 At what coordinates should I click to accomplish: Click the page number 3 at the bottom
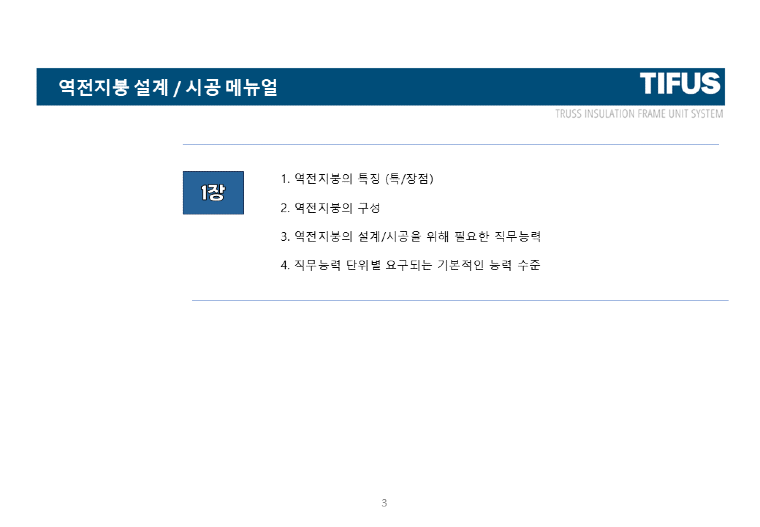point(384,502)
